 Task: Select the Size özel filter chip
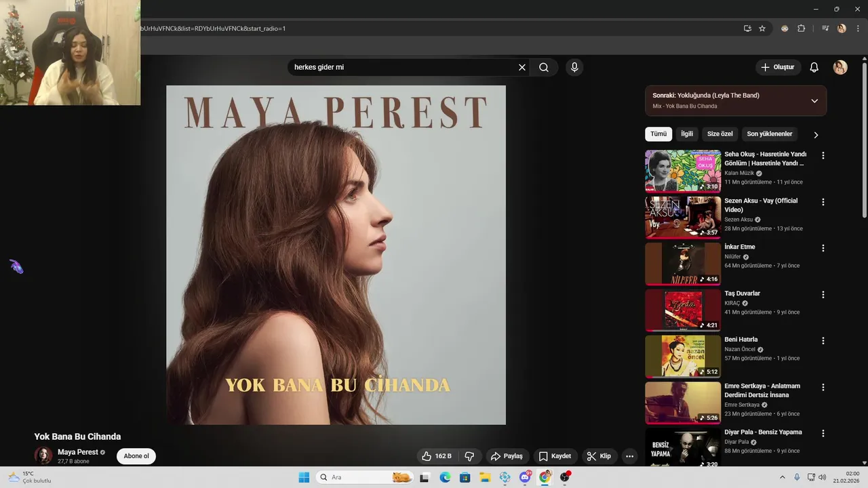720,134
